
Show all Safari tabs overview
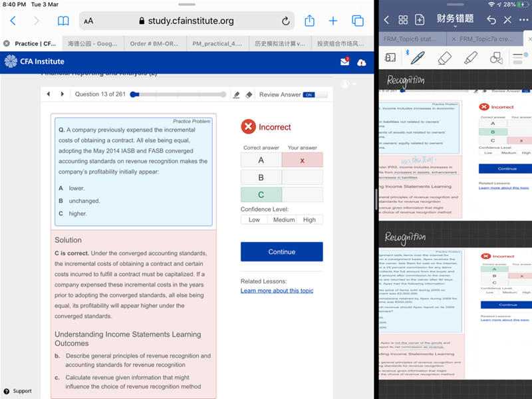coord(358,21)
